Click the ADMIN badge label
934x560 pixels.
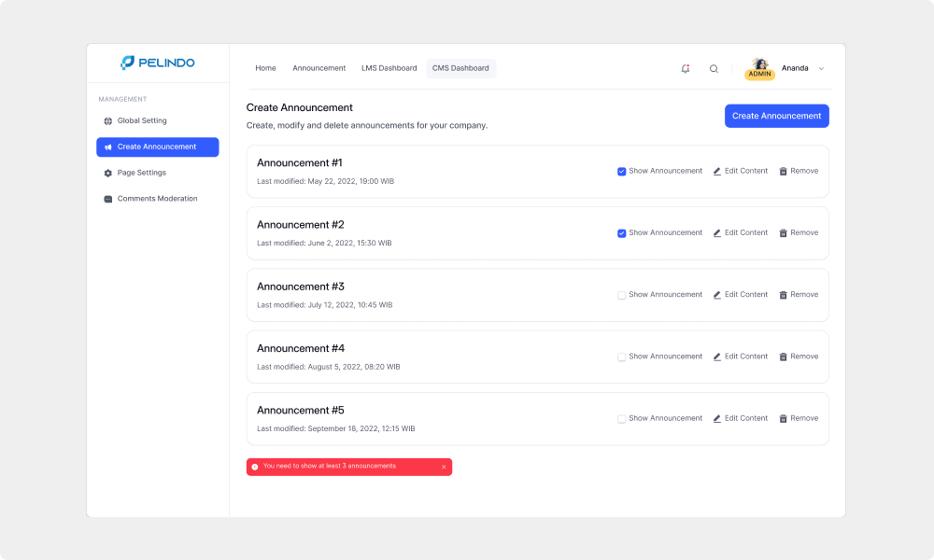[x=759, y=75]
